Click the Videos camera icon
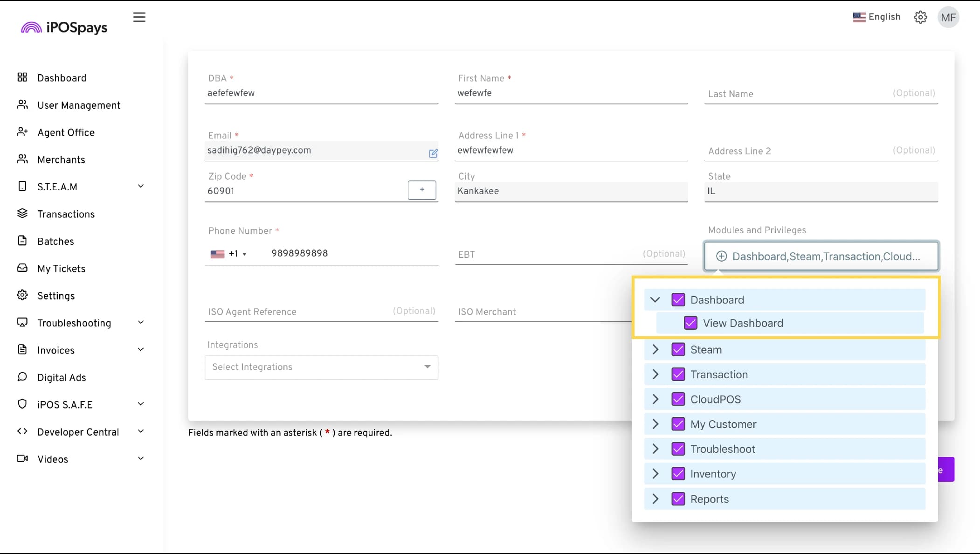The image size is (980, 554). pyautogui.click(x=22, y=458)
